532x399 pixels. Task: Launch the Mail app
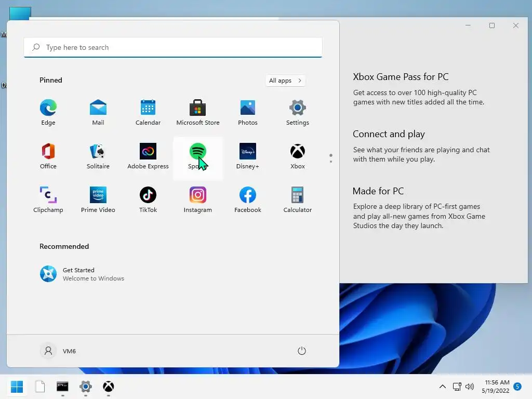coord(98,113)
